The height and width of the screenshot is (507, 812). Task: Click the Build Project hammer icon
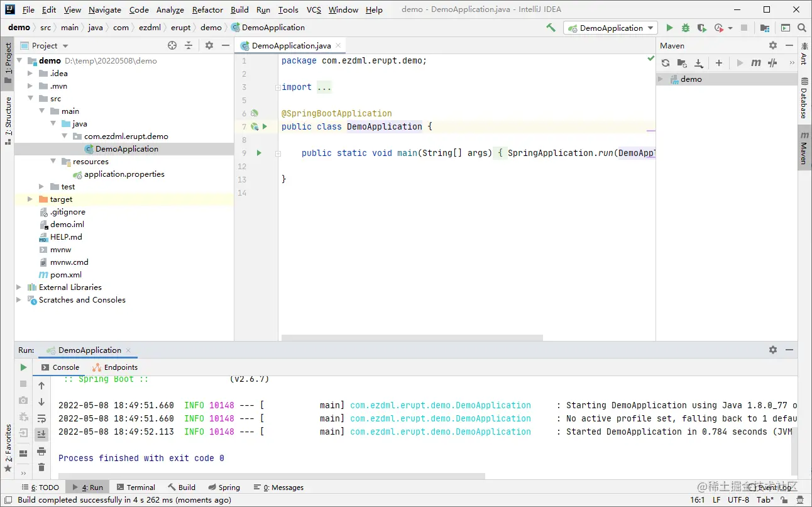point(551,28)
